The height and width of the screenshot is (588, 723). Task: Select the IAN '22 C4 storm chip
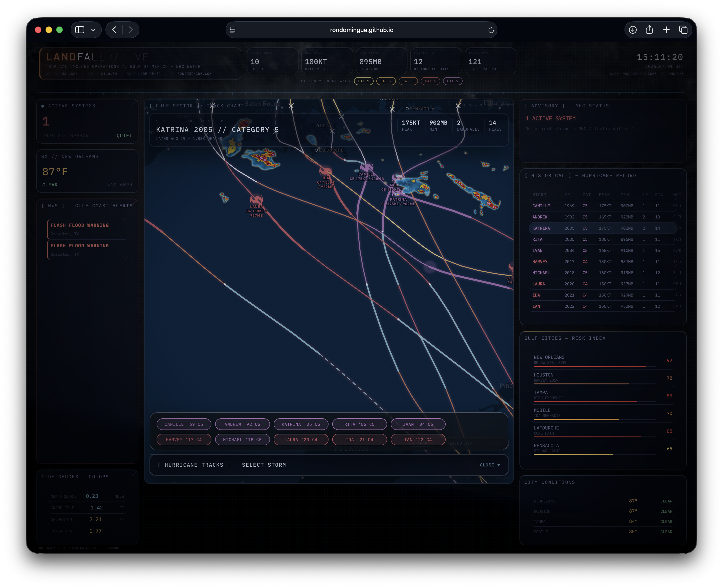click(x=418, y=440)
